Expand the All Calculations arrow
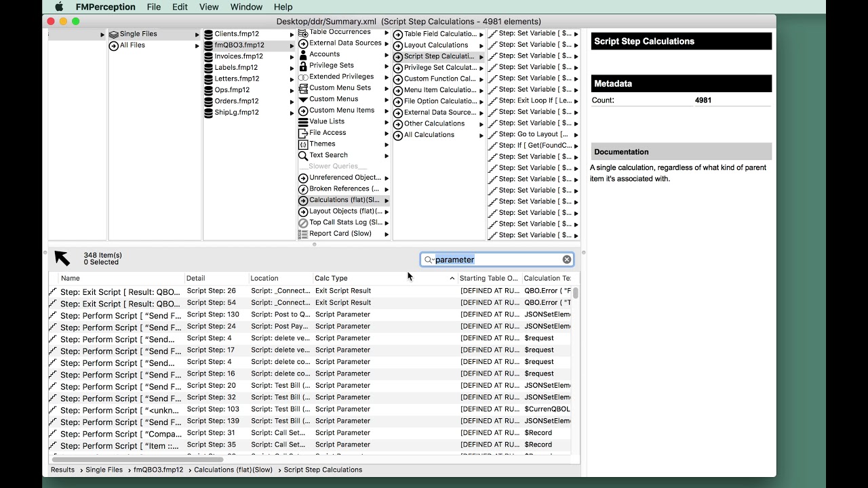 click(x=481, y=135)
